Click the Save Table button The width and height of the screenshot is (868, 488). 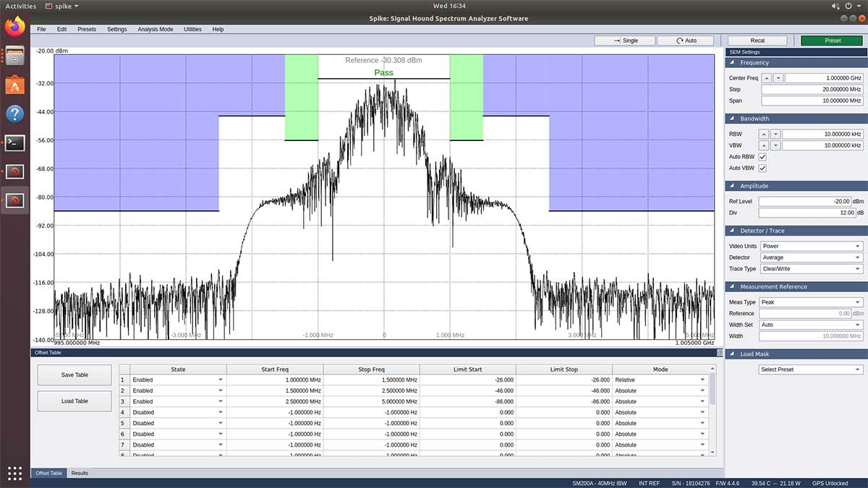tap(75, 375)
